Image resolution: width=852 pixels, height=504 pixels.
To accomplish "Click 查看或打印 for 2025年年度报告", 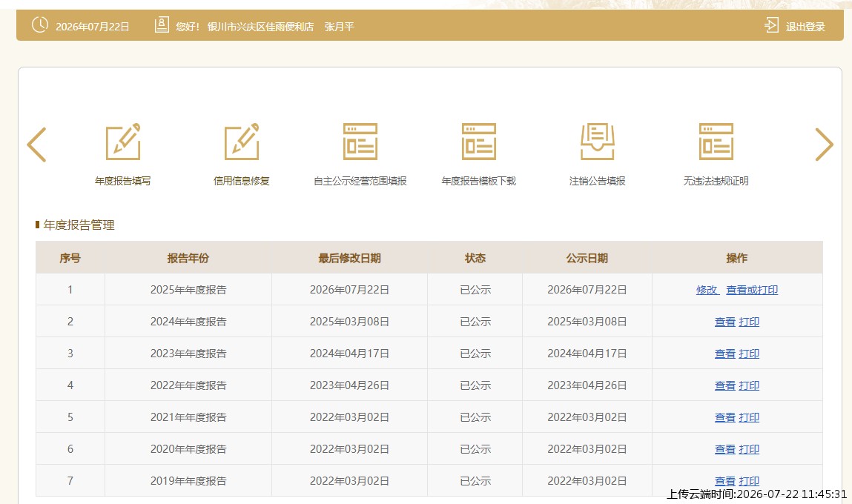I will tap(752, 290).
